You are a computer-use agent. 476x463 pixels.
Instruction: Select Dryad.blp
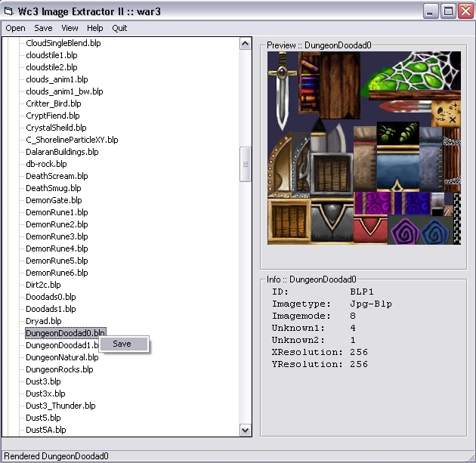tap(44, 321)
